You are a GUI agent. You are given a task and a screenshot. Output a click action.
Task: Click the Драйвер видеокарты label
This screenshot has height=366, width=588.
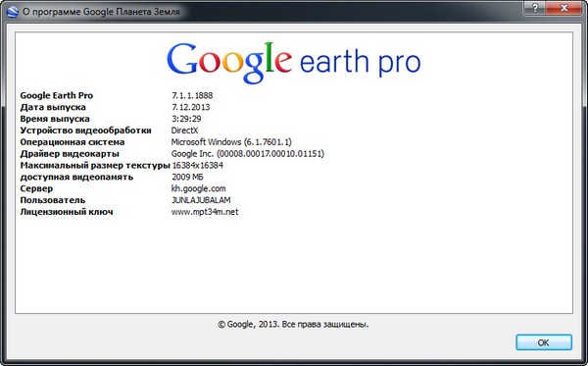point(70,153)
